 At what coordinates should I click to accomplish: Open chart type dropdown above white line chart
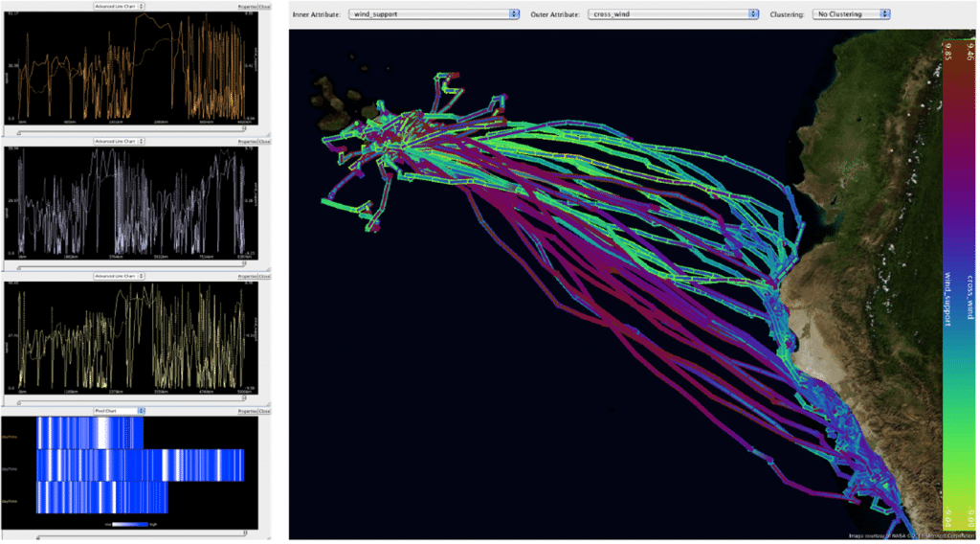pos(119,142)
